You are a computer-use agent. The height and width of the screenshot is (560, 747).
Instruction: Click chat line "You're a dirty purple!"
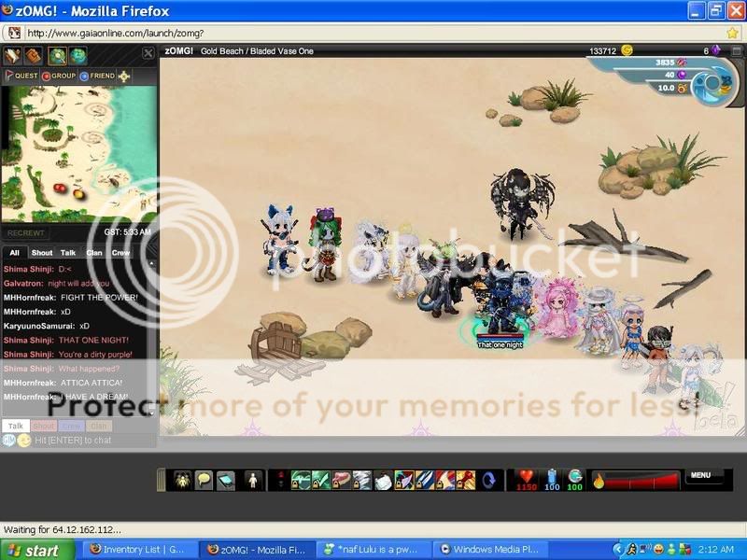coord(95,355)
